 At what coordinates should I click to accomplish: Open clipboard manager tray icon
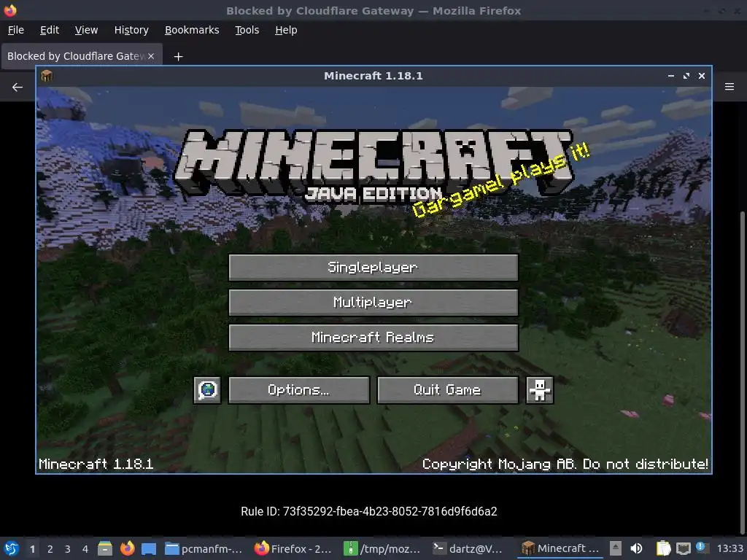[x=663, y=548]
